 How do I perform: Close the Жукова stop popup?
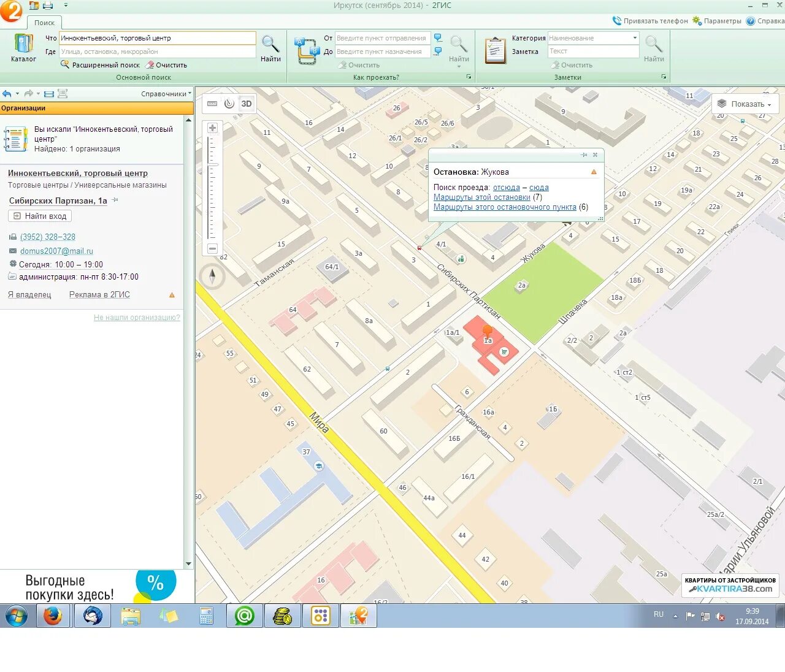click(595, 155)
